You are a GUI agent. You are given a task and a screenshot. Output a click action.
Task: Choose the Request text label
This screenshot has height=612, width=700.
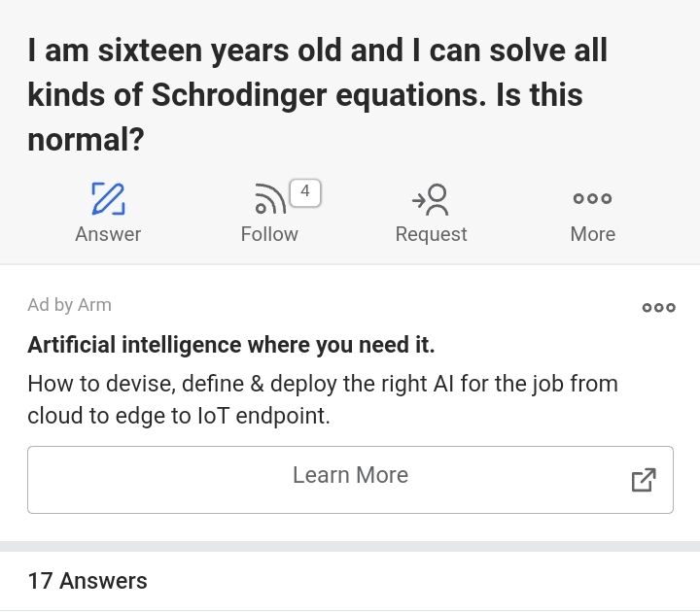(431, 234)
